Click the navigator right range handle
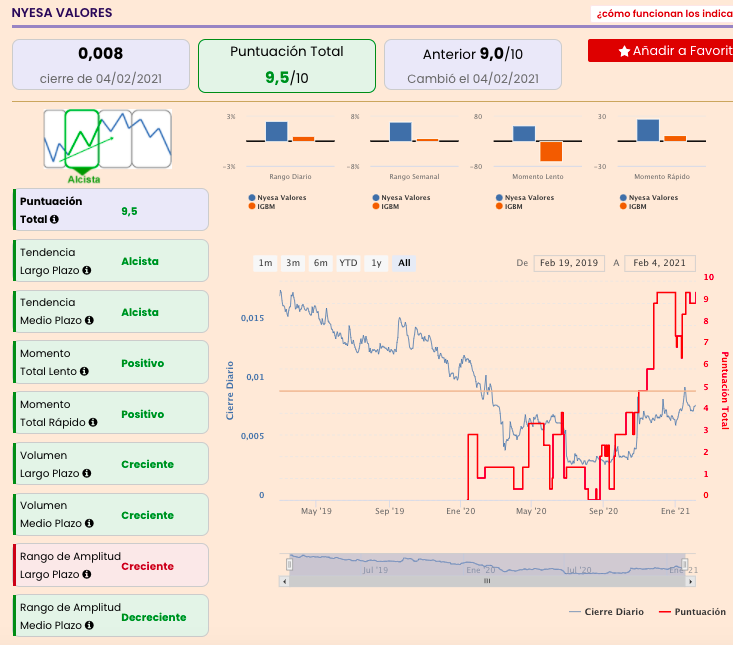 (684, 565)
